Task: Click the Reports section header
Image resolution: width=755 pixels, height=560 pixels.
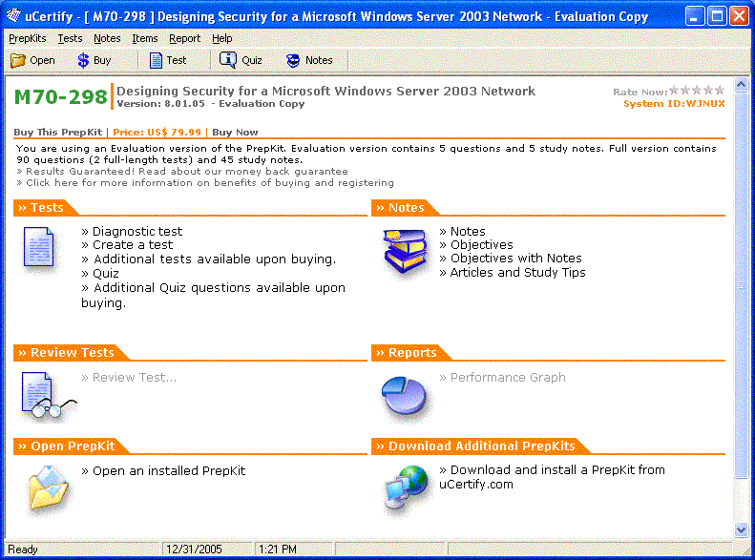Action: point(412,353)
